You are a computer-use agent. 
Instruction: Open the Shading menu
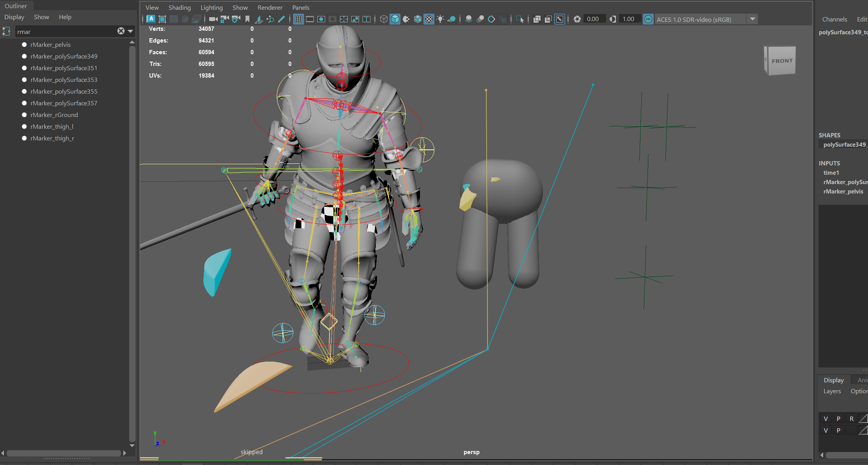tap(180, 8)
